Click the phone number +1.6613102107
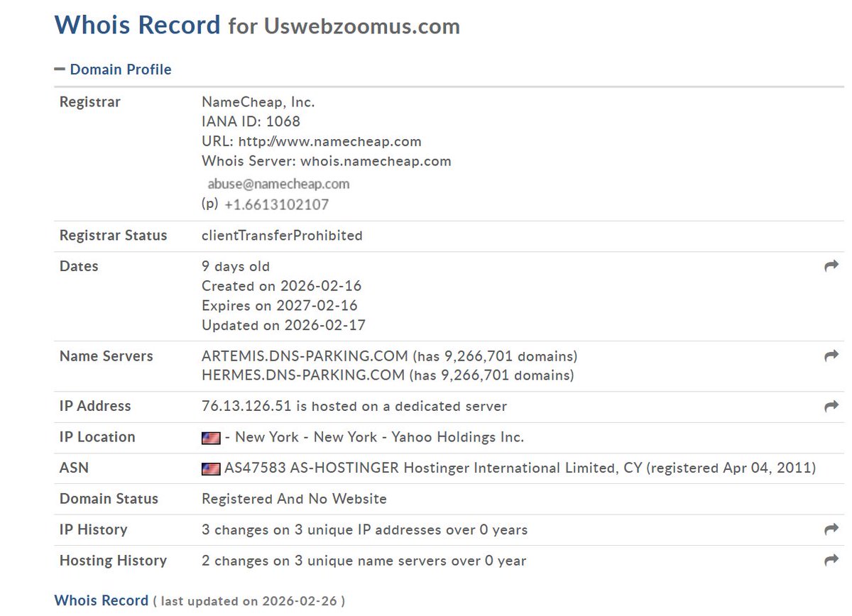 pyautogui.click(x=276, y=204)
